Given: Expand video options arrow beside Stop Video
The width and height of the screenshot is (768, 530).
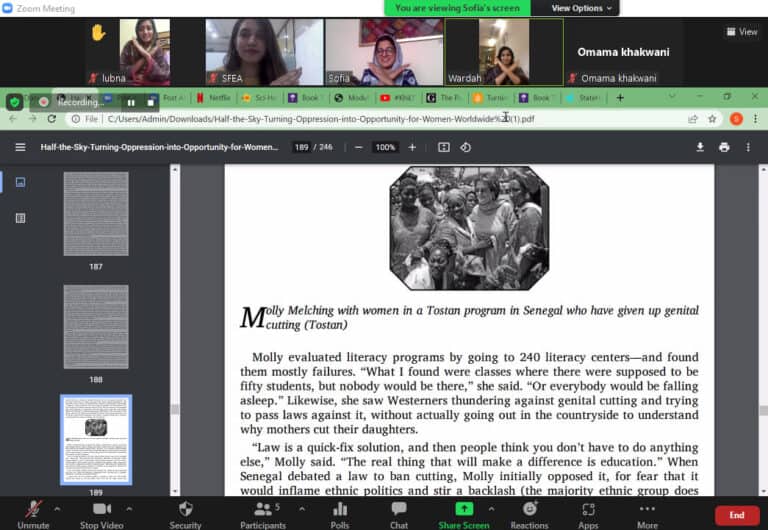Looking at the screenshot, I should (139, 508).
